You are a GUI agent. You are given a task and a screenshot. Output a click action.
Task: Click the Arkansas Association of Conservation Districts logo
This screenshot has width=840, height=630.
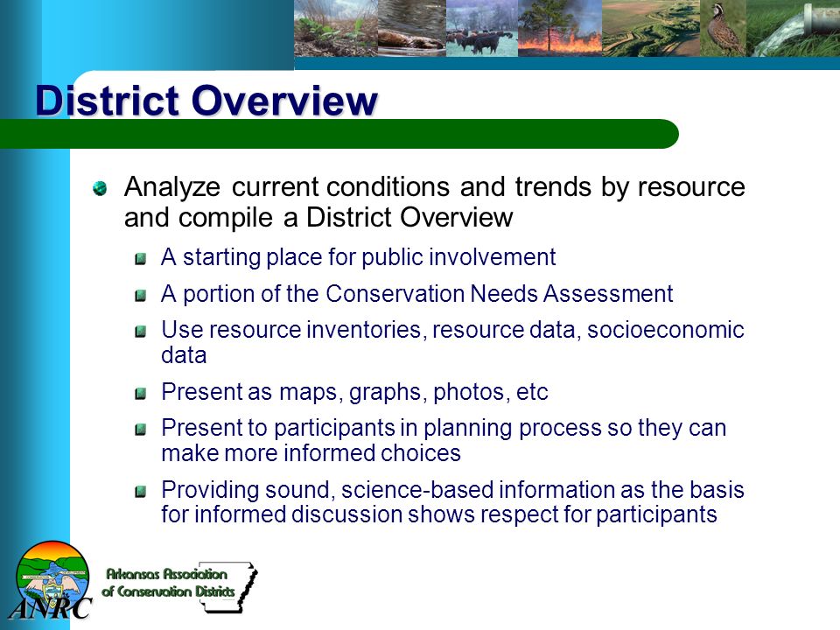click(x=179, y=586)
